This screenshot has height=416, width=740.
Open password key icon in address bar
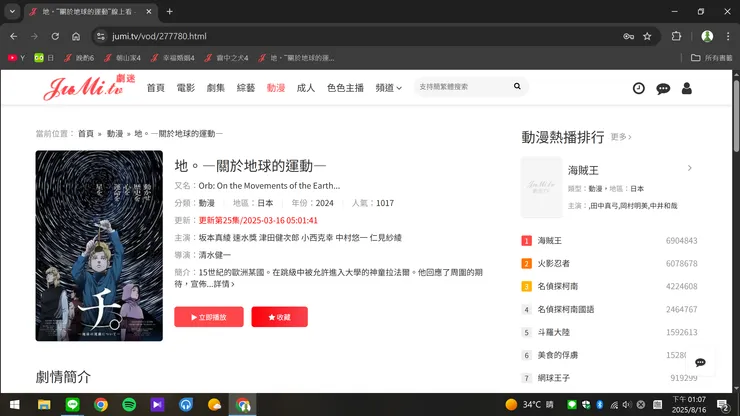pyautogui.click(x=628, y=36)
